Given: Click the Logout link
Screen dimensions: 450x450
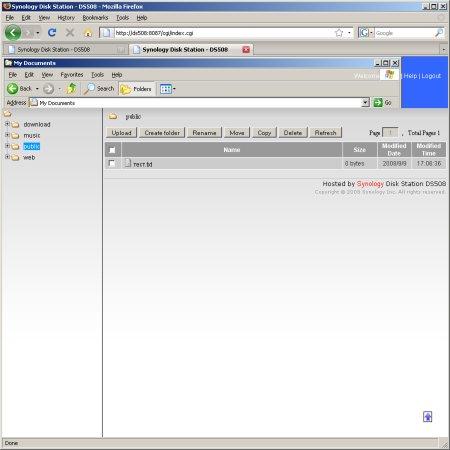Looking at the screenshot, I should [431, 76].
